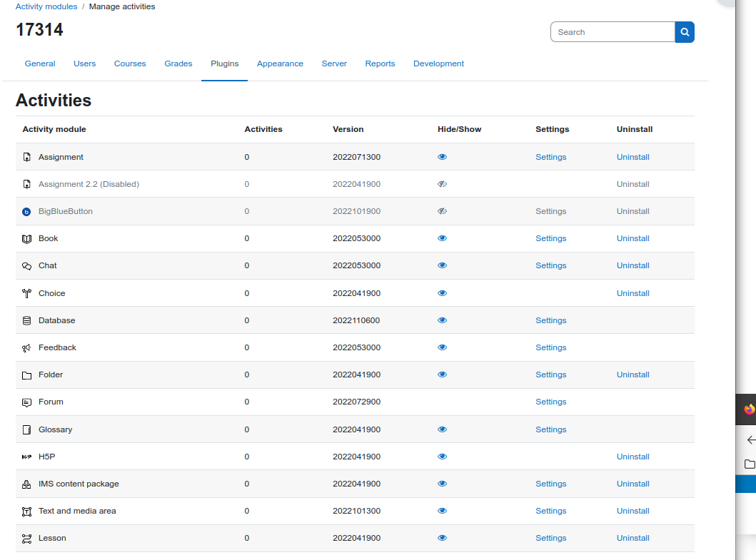Click the Assignment module icon
756x560 pixels.
26,157
